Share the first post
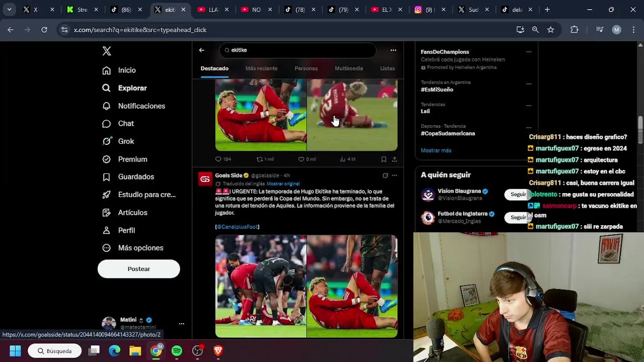Viewport: 644px width, 362px height. tap(394, 159)
